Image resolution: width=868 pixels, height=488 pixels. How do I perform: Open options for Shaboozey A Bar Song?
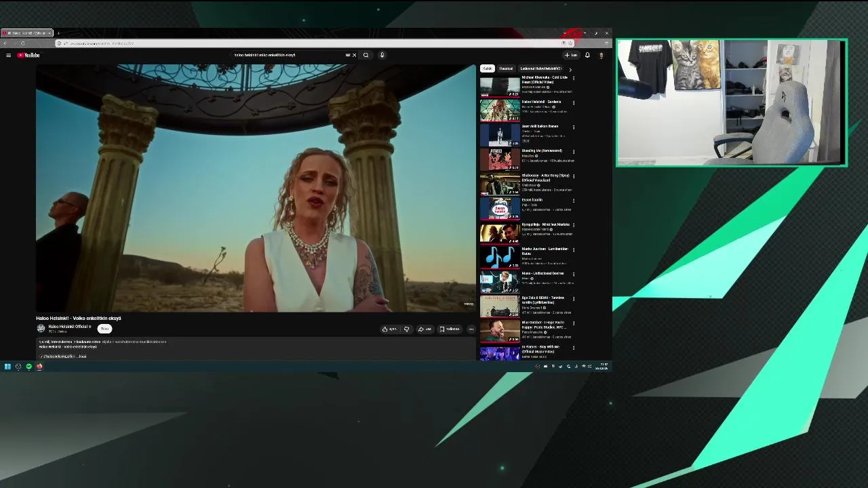[x=574, y=176]
